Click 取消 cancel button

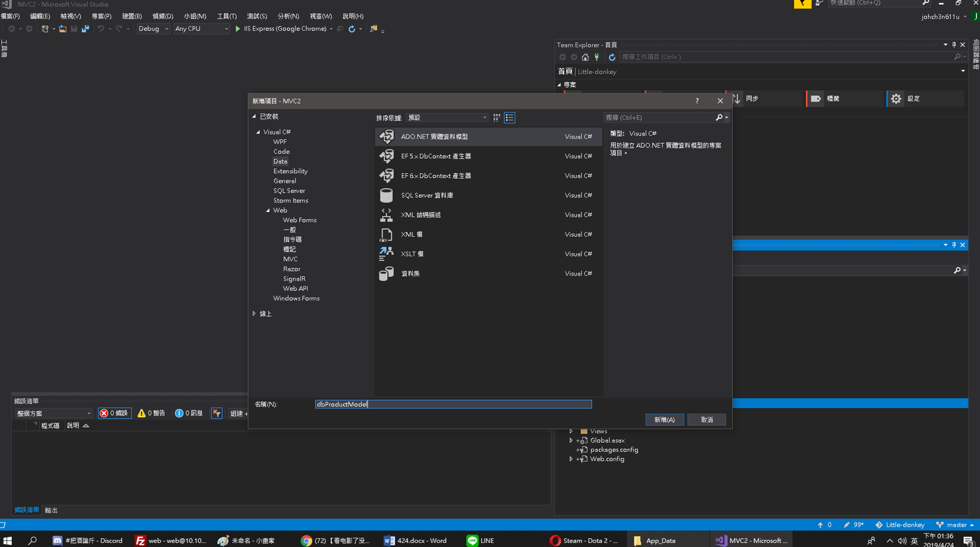point(707,420)
